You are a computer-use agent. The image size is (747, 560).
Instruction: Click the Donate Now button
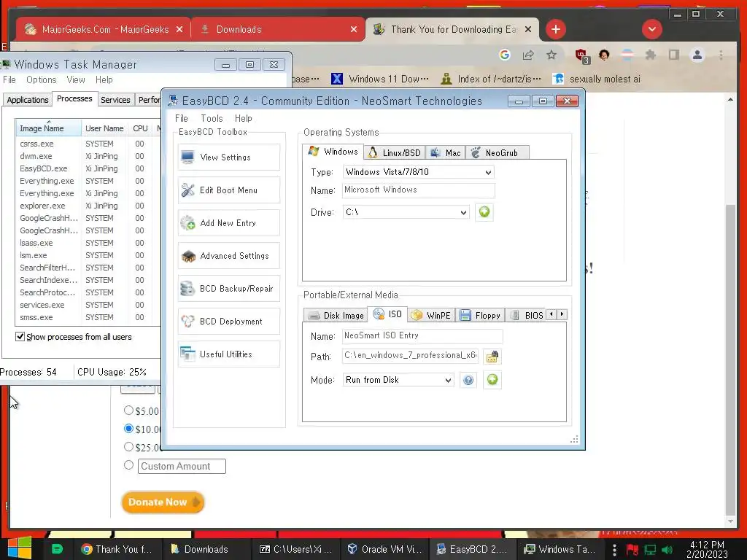(163, 502)
